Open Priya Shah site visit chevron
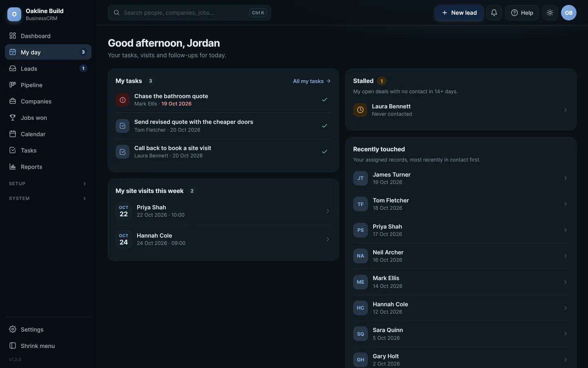 (x=327, y=211)
